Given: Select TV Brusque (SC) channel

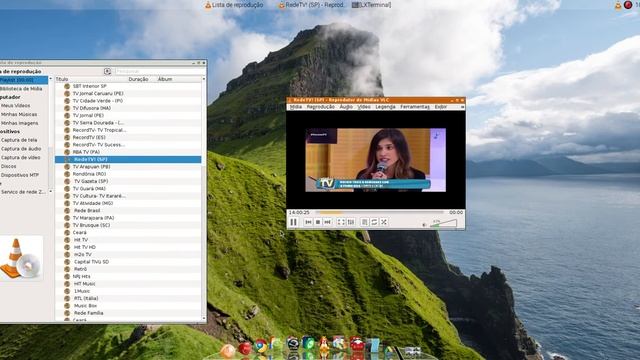Looking at the screenshot, I should click(x=128, y=225).
